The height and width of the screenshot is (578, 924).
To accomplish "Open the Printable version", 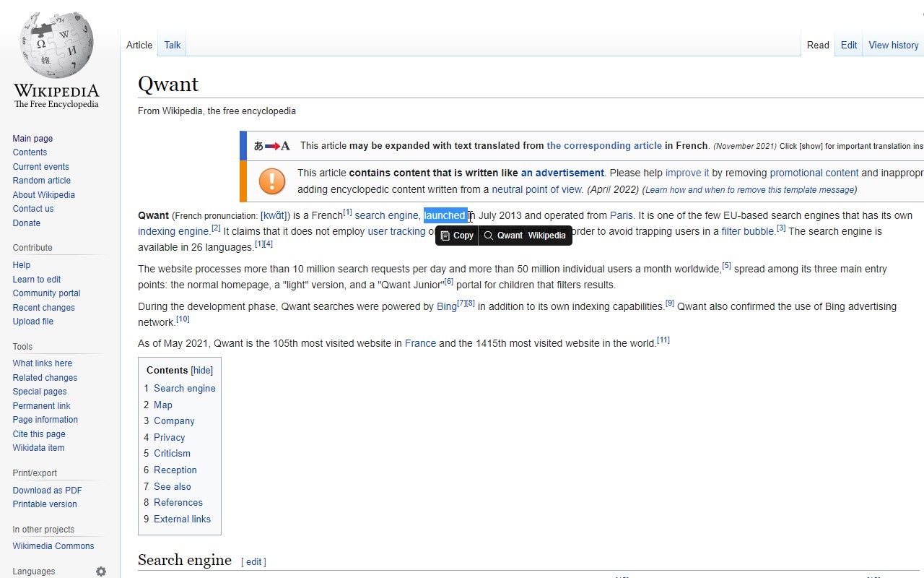I will (x=45, y=504).
